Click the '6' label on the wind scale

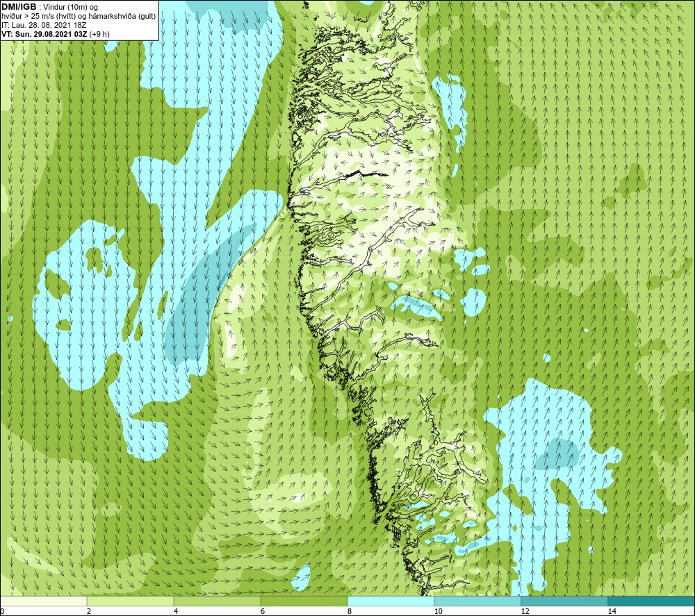pyautogui.click(x=263, y=612)
